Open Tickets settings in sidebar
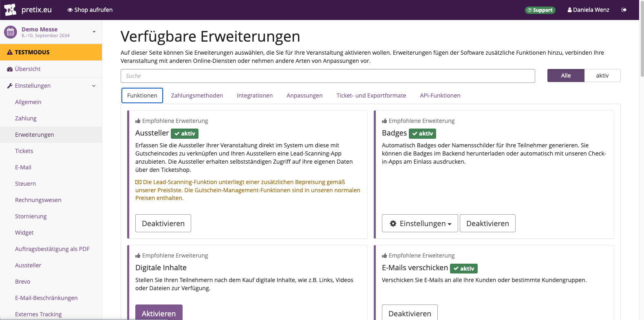This screenshot has height=320, width=644. (x=51, y=151)
